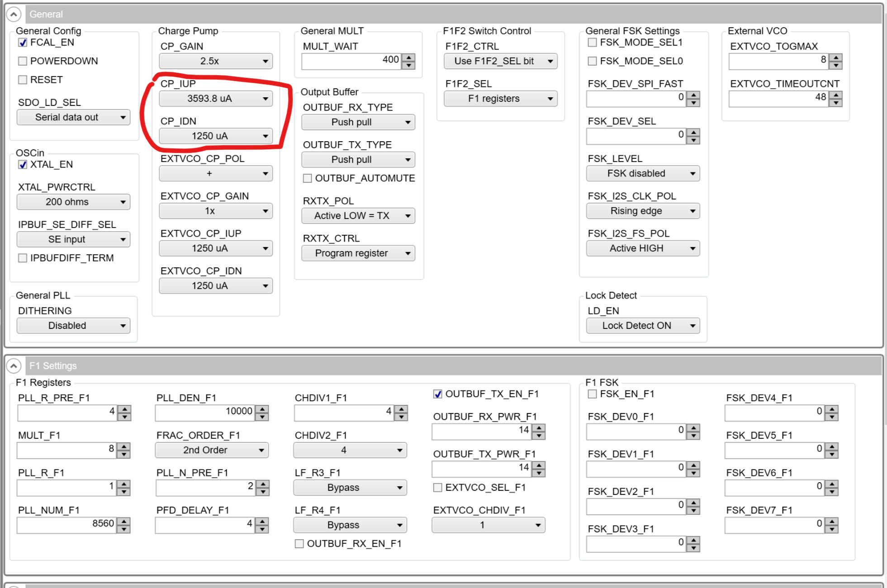The image size is (887, 588).
Task: Open the CP_GAIN dropdown
Action: coord(216,61)
